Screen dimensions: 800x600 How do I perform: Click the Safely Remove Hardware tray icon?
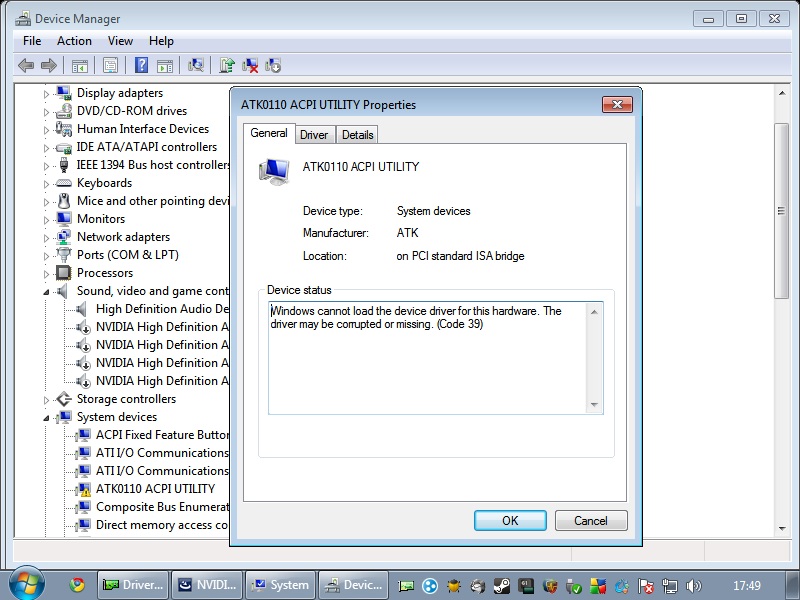tap(573, 586)
